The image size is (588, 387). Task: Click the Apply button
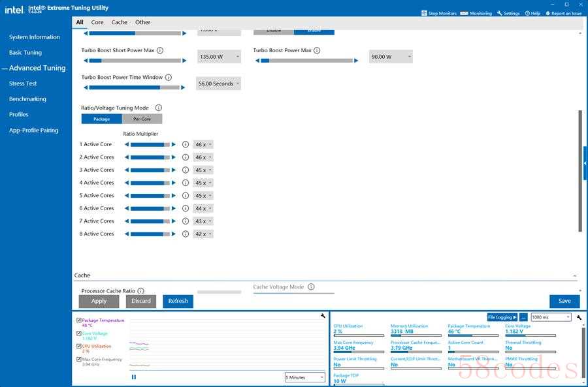[x=99, y=302]
